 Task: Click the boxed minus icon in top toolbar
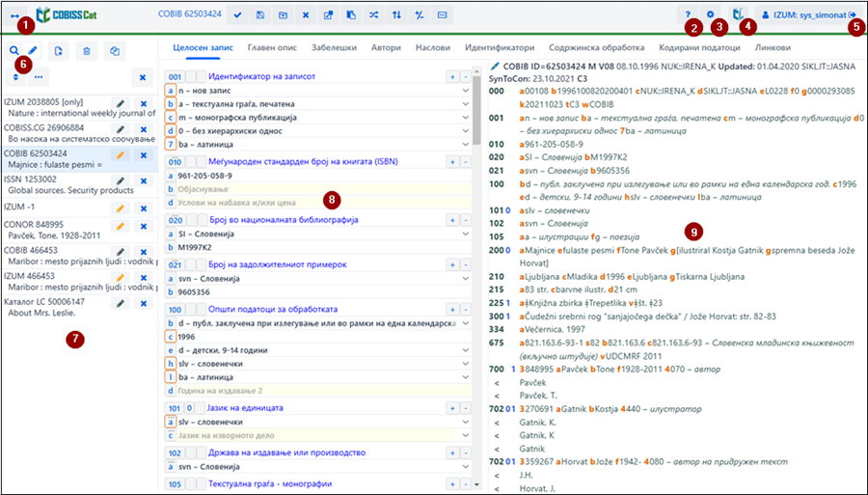(x=442, y=14)
